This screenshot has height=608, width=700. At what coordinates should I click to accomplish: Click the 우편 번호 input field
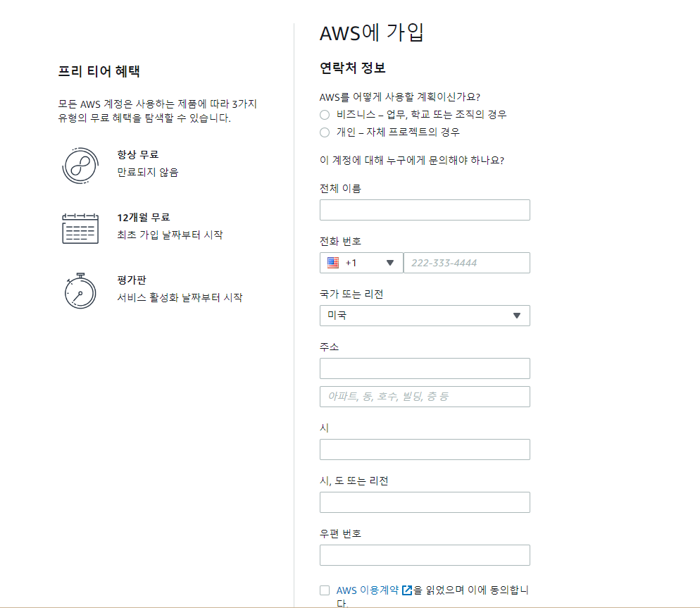coord(425,555)
